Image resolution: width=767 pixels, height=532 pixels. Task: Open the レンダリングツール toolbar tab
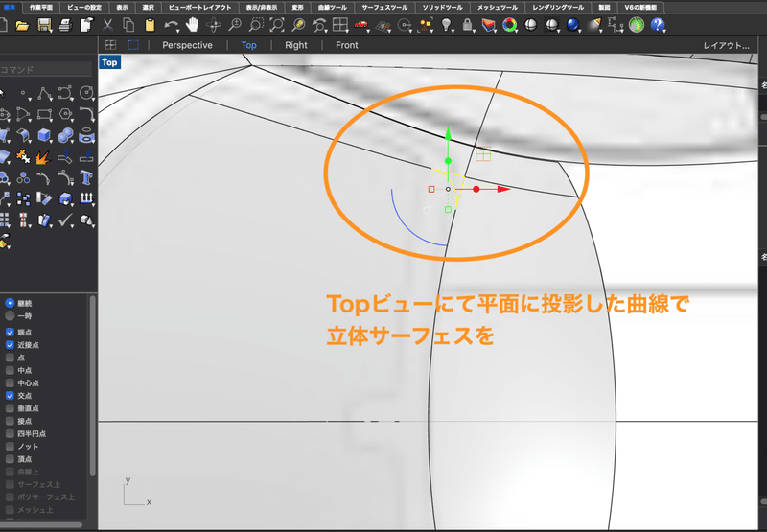tap(558, 8)
